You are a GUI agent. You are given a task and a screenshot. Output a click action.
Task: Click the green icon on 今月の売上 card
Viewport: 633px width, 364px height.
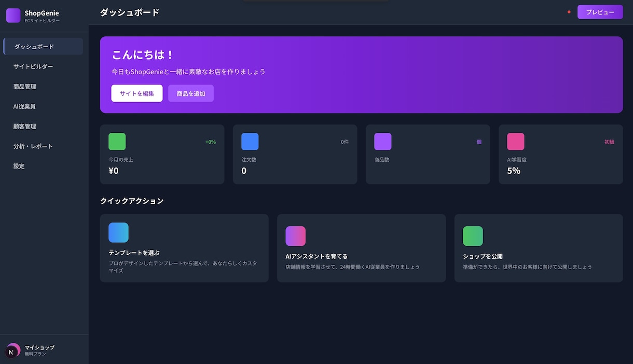point(117,142)
